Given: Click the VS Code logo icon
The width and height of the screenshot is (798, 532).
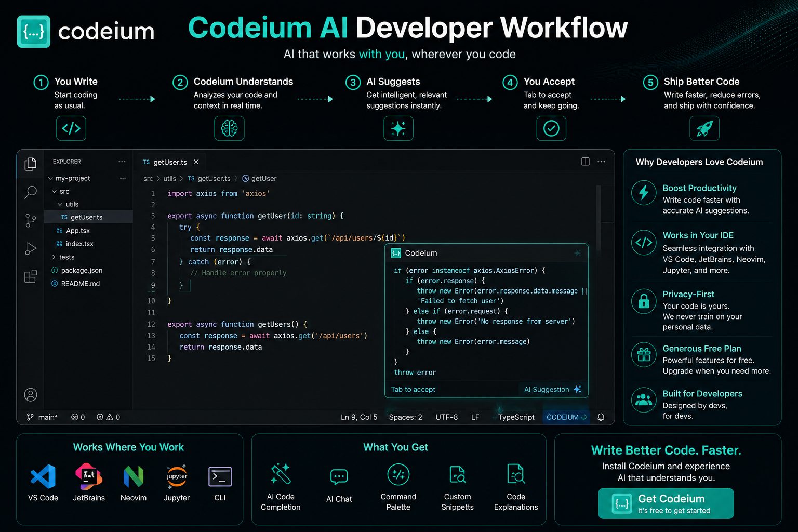Looking at the screenshot, I should click(x=43, y=476).
